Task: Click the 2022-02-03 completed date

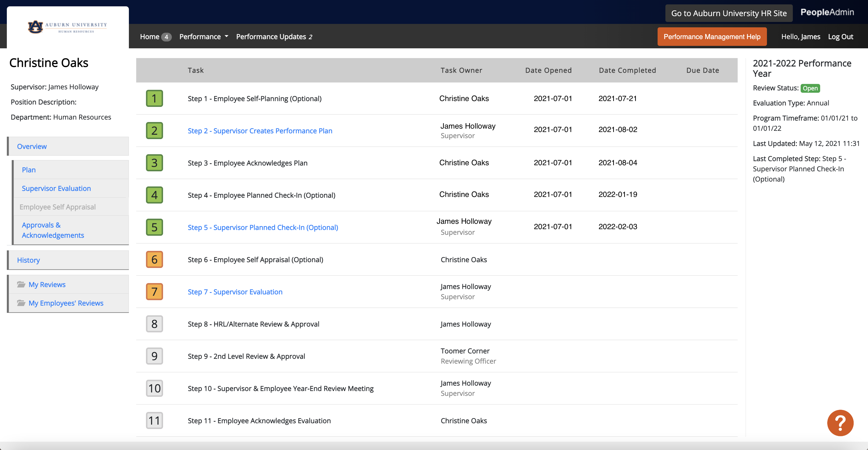Action: click(x=618, y=226)
